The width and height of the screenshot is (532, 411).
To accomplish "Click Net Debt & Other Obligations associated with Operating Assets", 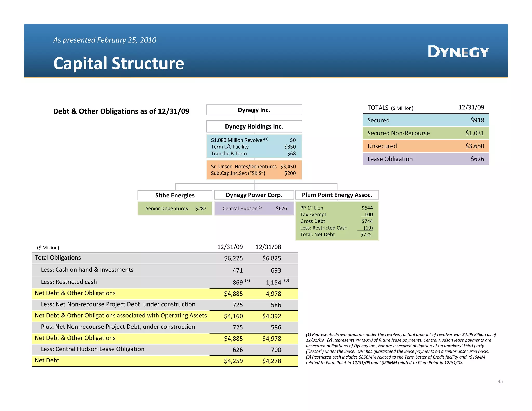I will click(121, 315).
